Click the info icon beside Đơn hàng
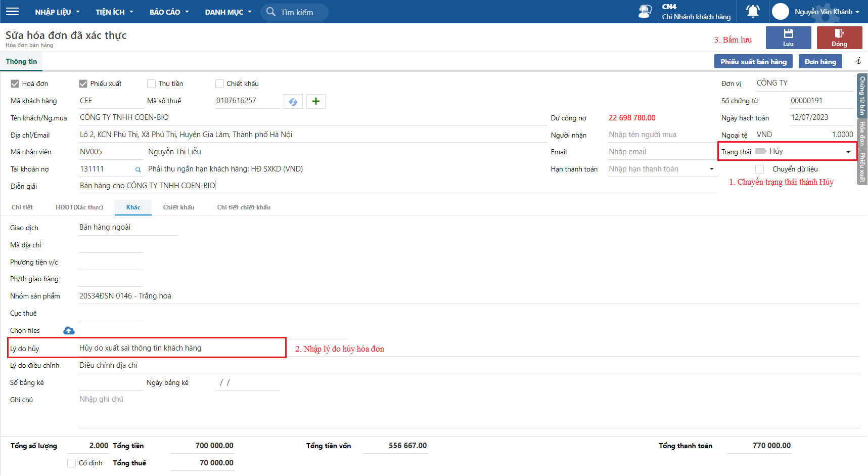 point(858,61)
